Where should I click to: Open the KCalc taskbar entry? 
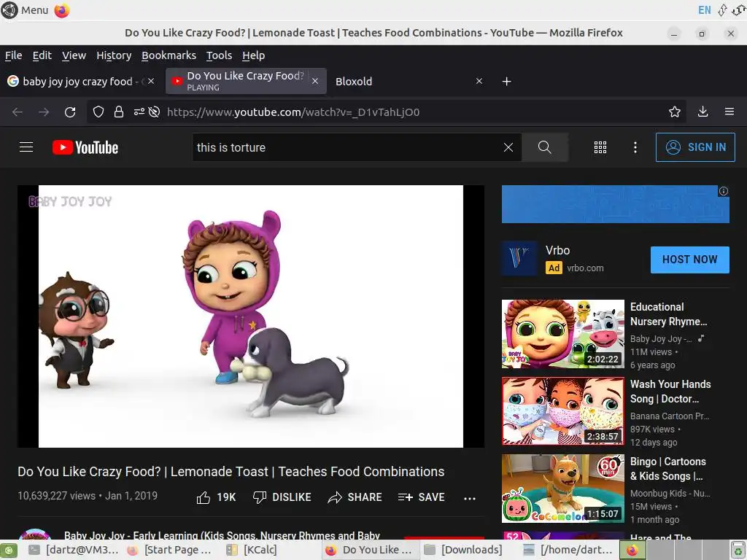[253, 550]
